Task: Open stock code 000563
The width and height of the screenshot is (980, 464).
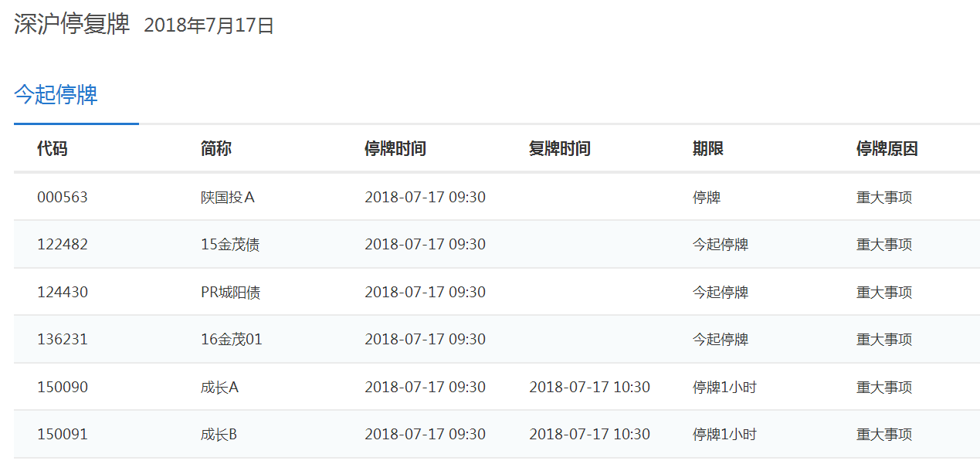Action: [x=63, y=198]
